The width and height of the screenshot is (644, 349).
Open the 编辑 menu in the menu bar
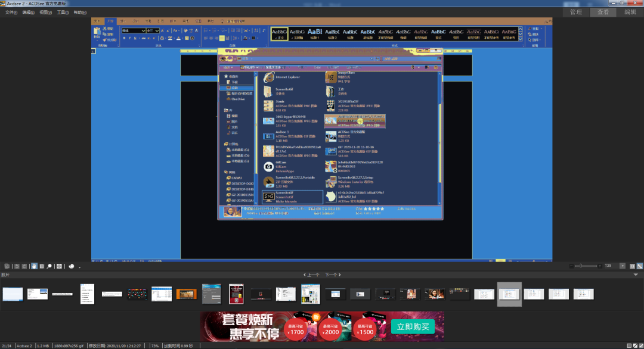[29, 13]
